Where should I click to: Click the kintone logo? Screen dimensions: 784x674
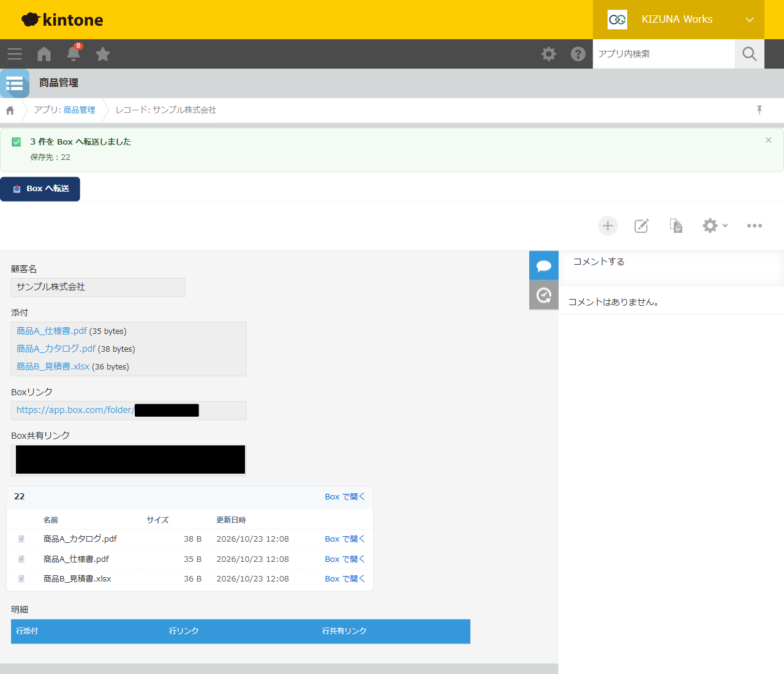62,20
